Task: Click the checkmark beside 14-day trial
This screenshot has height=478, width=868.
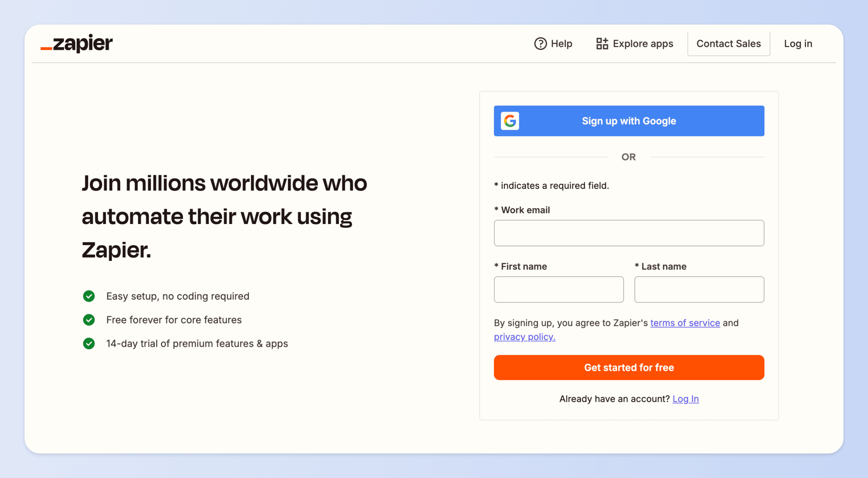Action: [89, 344]
